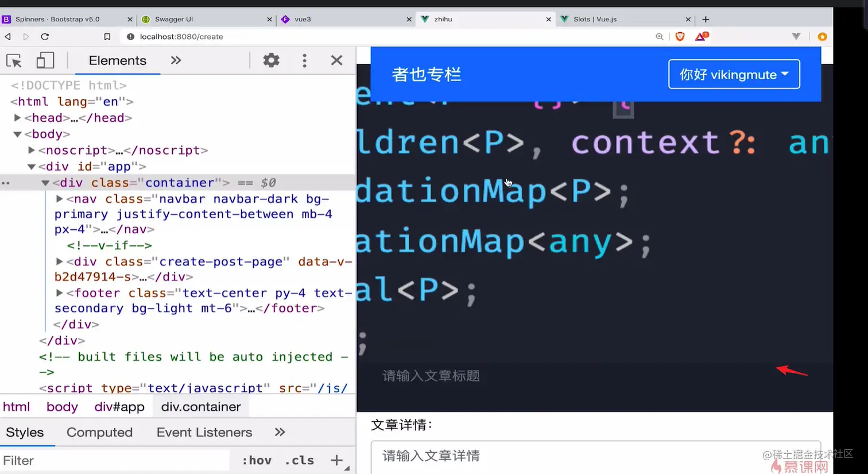Add a new style rule with plus icon

coord(336,460)
